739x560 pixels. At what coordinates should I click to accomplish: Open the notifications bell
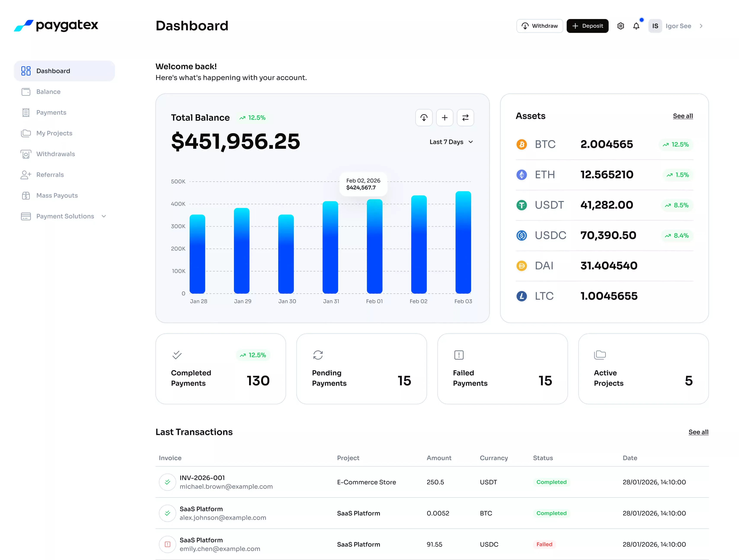pos(636,26)
